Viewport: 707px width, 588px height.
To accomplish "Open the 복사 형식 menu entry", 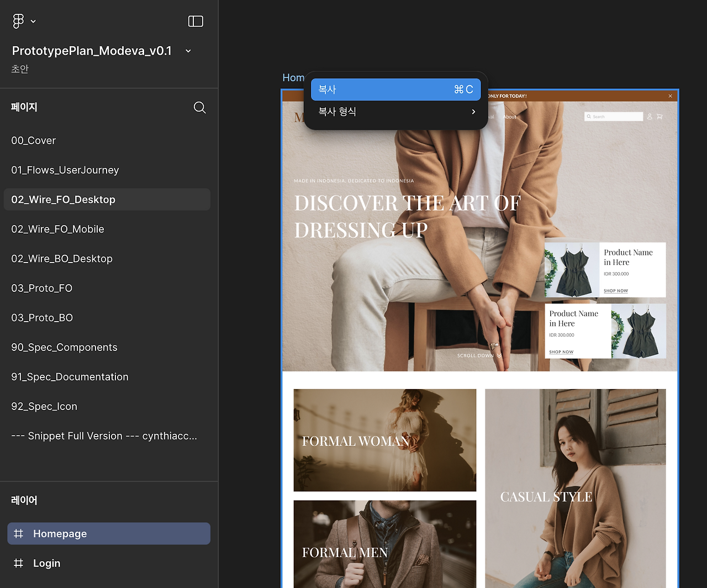I will [x=395, y=112].
